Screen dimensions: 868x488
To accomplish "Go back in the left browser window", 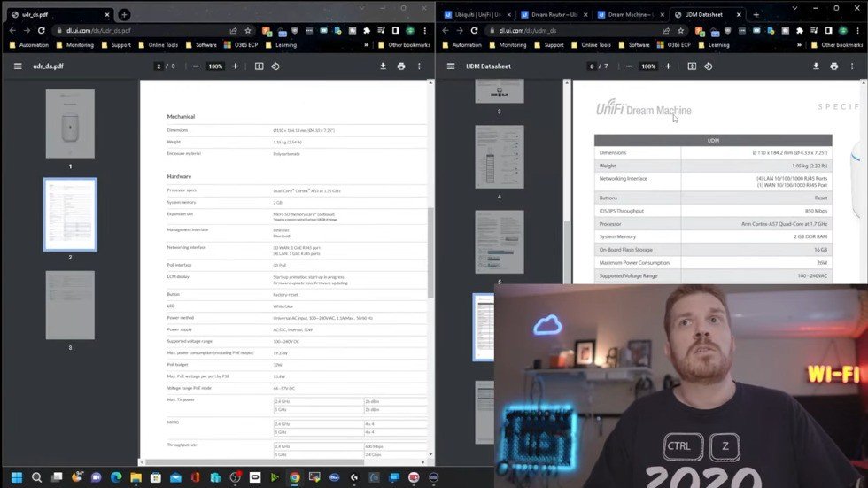I will [12, 31].
